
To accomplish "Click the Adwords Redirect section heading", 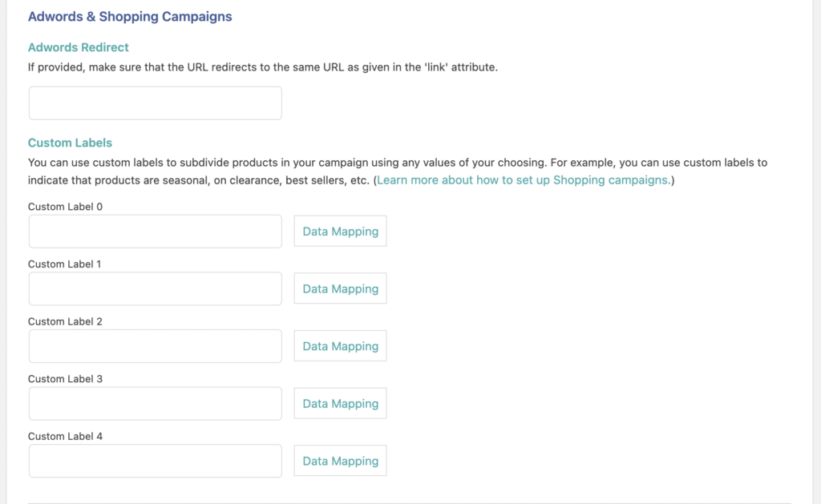I will 78,47.
